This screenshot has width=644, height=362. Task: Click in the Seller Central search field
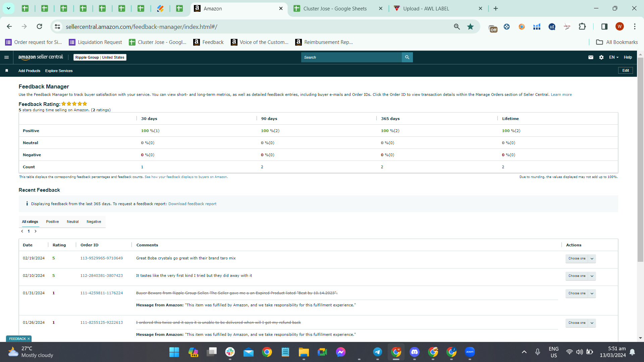[352, 57]
